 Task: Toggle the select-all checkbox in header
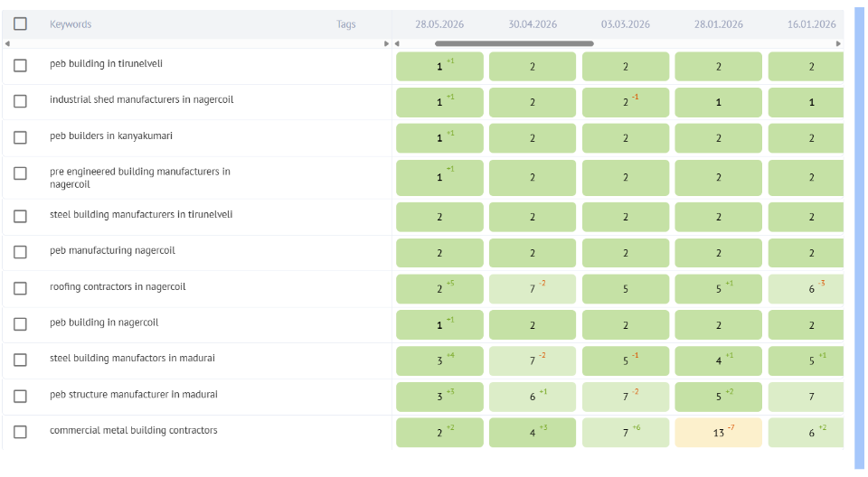pyautogui.click(x=21, y=23)
